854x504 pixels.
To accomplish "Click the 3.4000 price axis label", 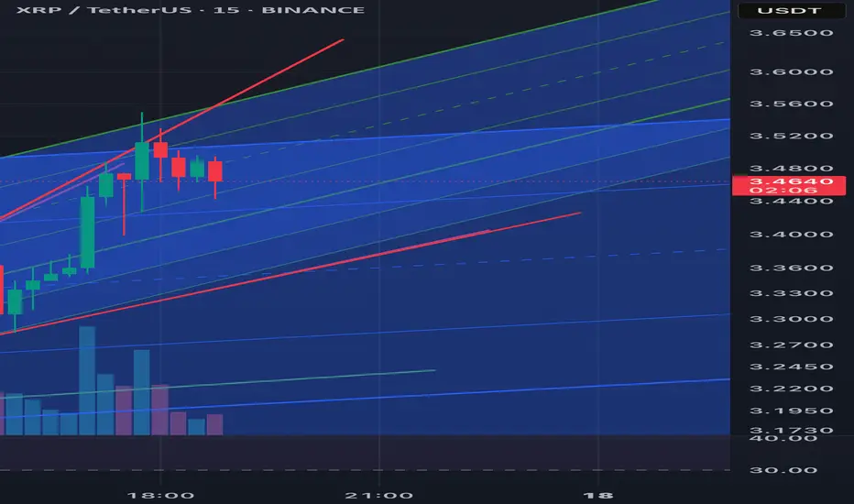I will [x=792, y=235].
